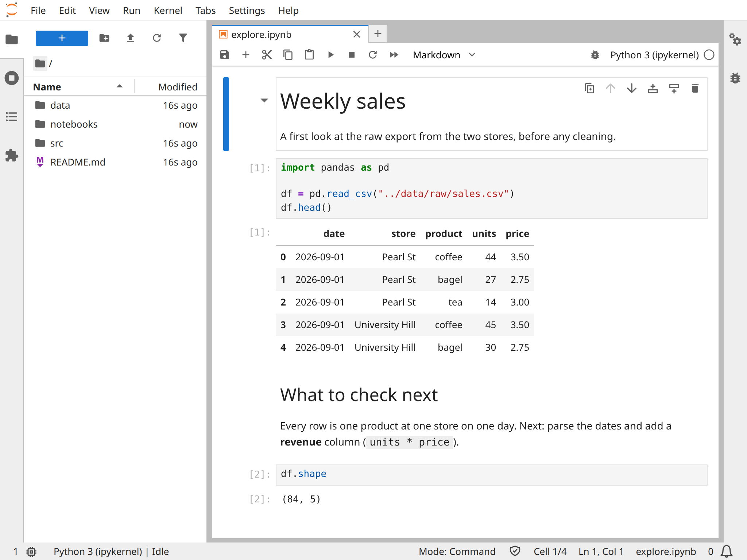This screenshot has height=560, width=747.
Task: Interrupt the kernel with stop icon
Action: [x=352, y=55]
